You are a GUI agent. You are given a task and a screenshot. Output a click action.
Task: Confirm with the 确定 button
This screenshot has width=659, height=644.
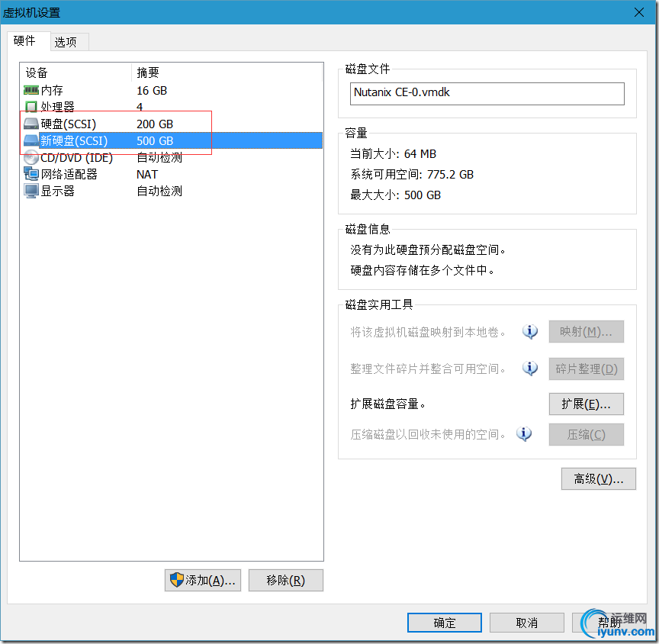(x=444, y=622)
